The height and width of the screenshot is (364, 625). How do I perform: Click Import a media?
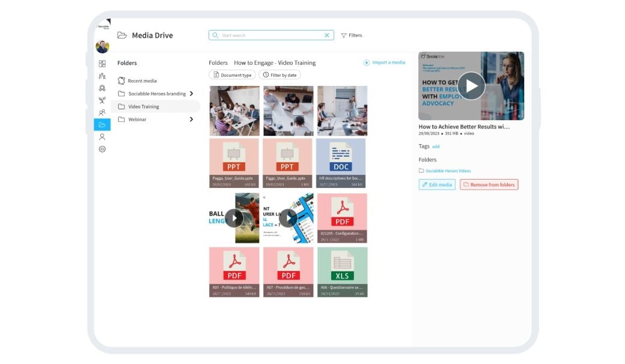[384, 62]
